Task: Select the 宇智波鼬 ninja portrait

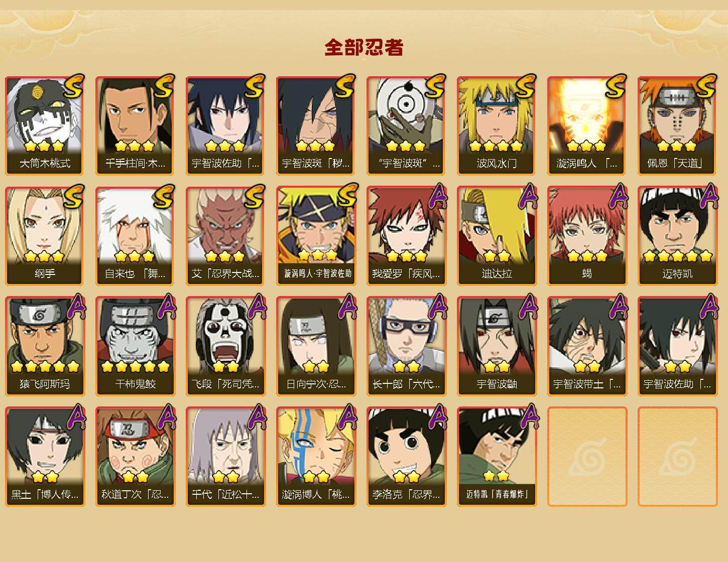Action: [497, 346]
